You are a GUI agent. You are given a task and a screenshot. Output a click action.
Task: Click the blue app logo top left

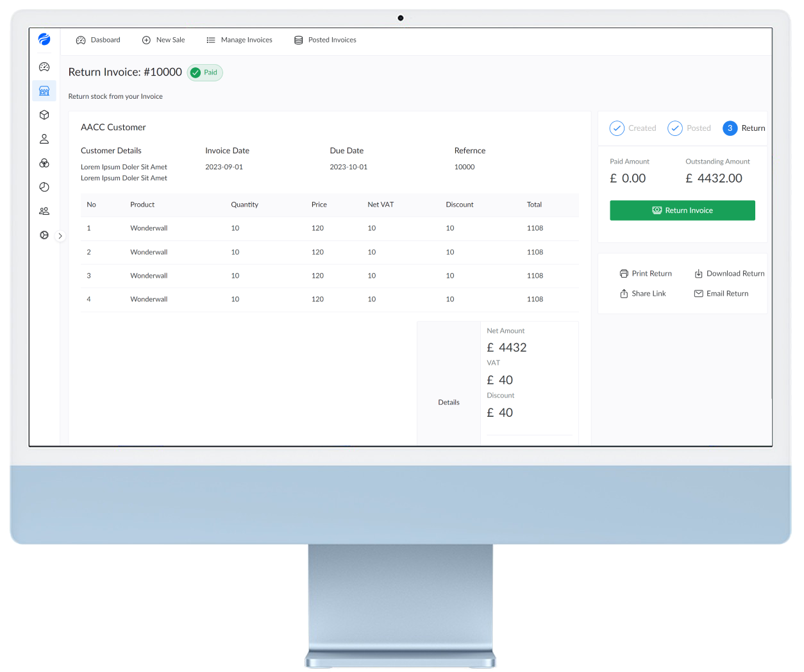tap(44, 40)
